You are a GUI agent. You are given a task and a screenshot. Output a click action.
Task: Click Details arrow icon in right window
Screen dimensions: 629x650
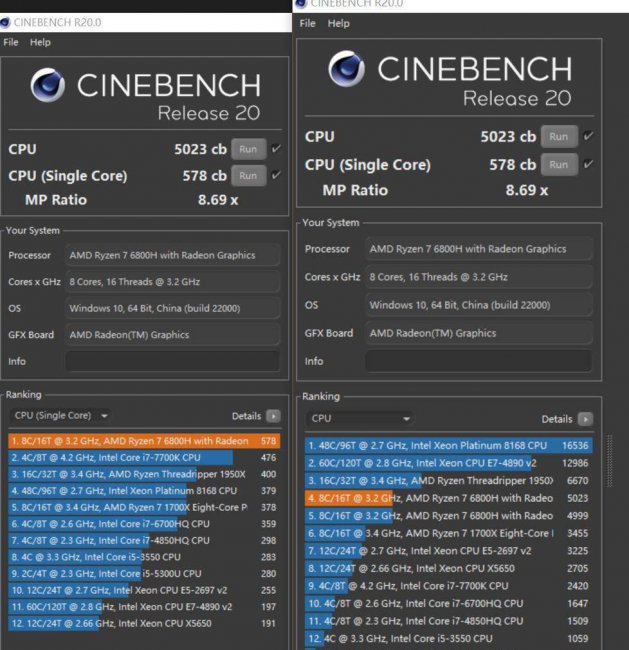pyautogui.click(x=585, y=419)
